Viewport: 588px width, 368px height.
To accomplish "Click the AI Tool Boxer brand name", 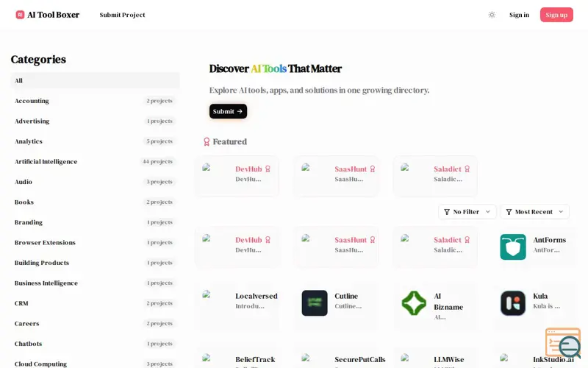I will click(x=53, y=15).
